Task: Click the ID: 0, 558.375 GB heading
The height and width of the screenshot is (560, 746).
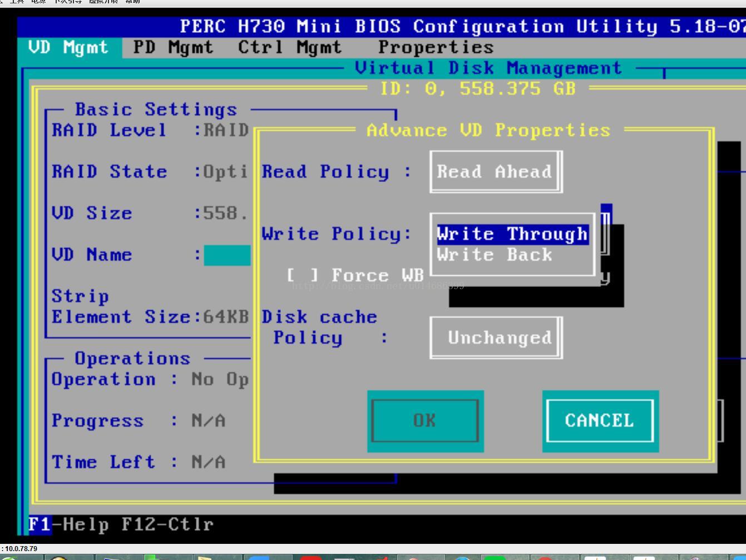Action: 477,89
